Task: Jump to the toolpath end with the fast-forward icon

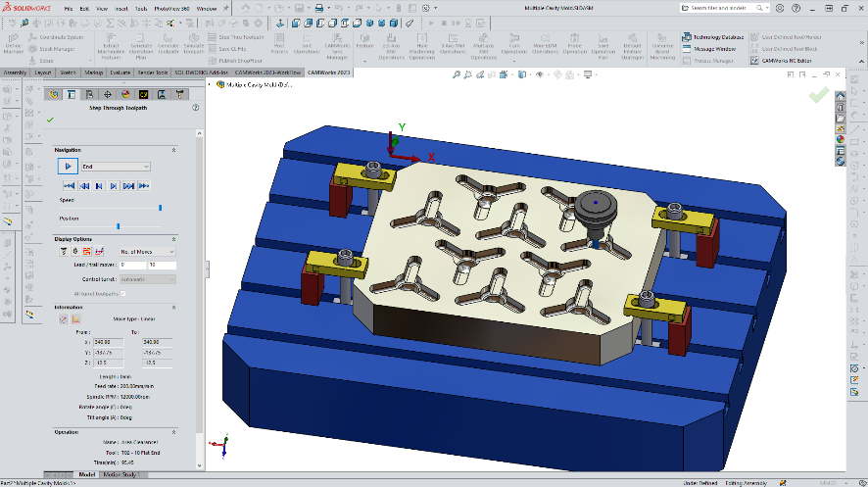Action: (x=143, y=185)
